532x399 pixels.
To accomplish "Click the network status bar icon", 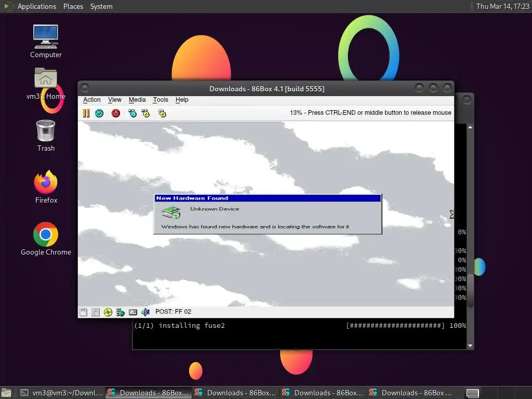I will [121, 312].
